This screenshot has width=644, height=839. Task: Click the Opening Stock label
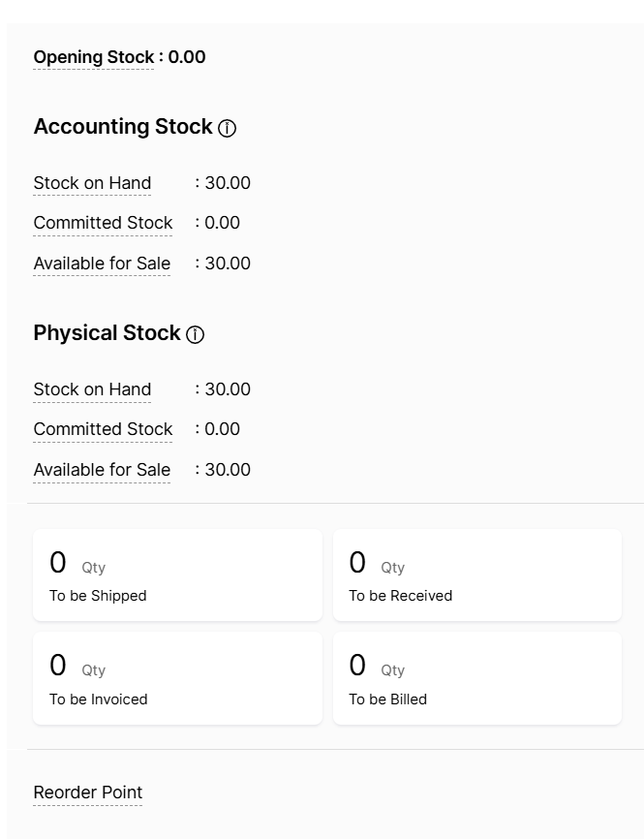[93, 57]
